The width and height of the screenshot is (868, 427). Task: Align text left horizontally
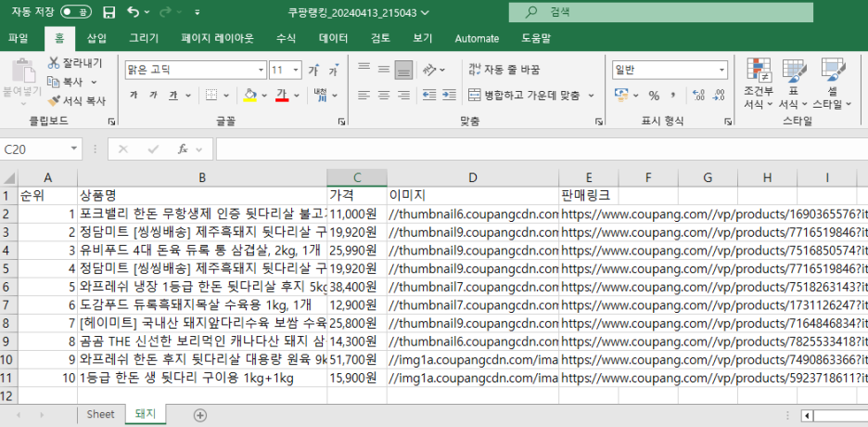[364, 96]
